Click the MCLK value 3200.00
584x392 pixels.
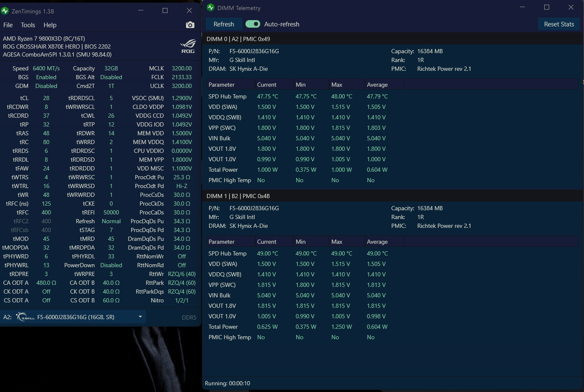(182, 68)
